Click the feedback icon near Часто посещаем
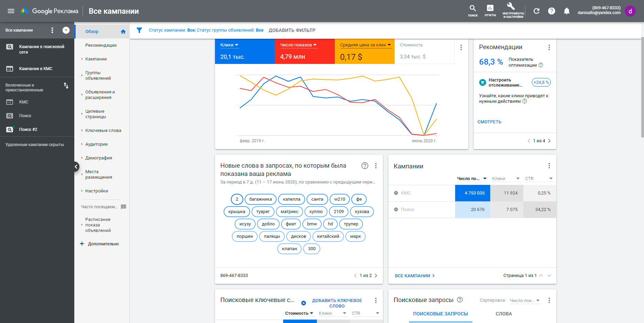The height and width of the screenshot is (323, 644). pos(124,207)
